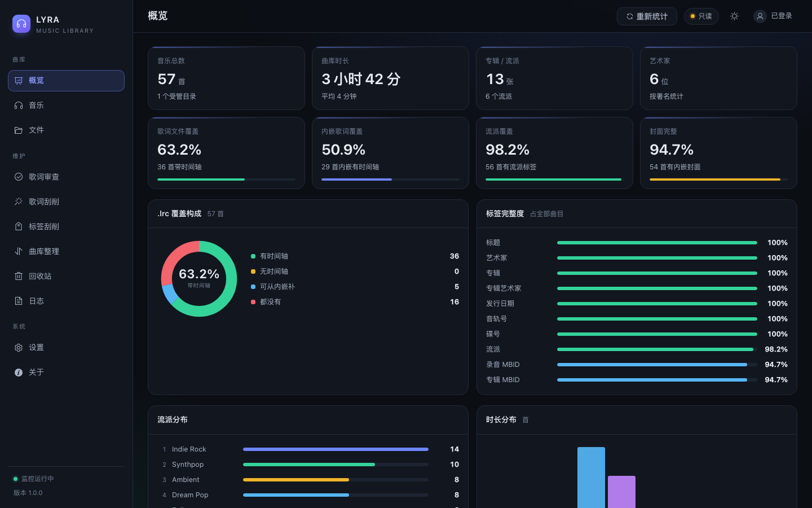This screenshot has height=508, width=812.
Task: Click the 歌词文件覆盖 progress bar
Action: (226, 179)
